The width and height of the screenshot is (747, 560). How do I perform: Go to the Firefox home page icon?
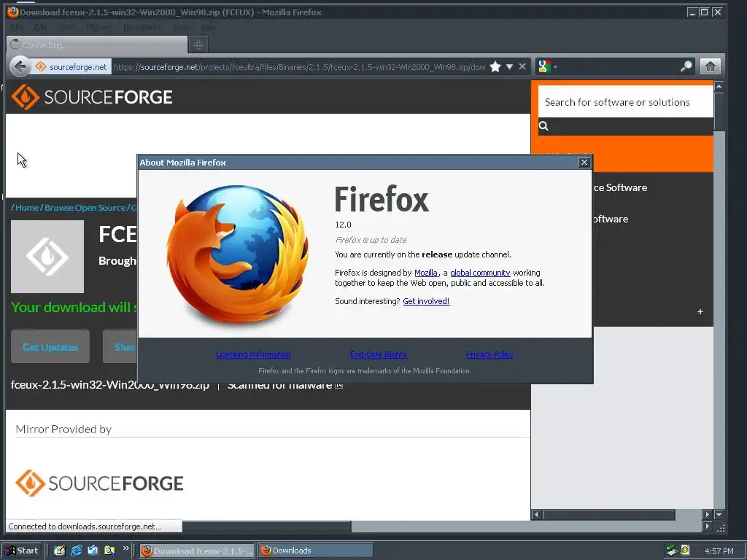[x=711, y=66]
